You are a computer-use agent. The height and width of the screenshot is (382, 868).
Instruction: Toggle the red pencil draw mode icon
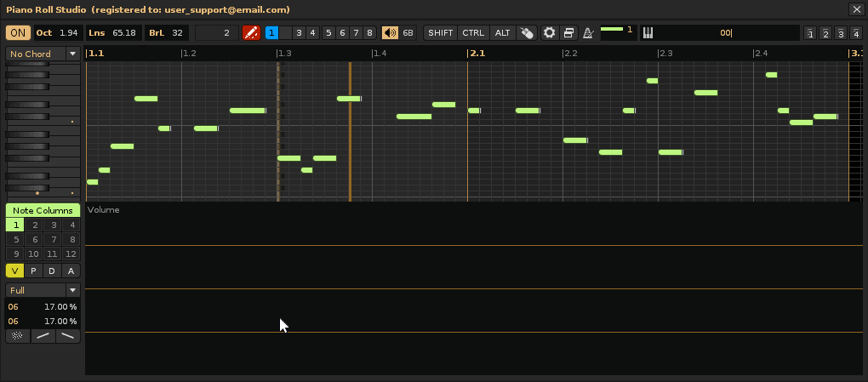[251, 33]
